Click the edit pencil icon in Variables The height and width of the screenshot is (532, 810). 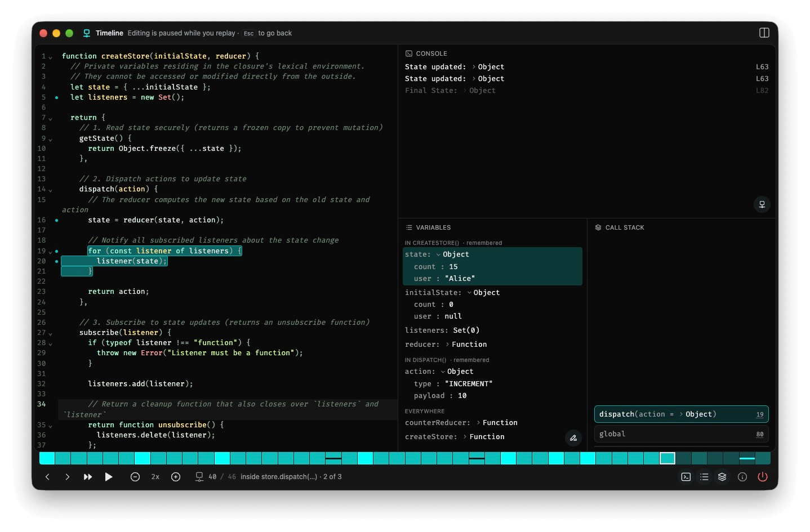click(573, 438)
